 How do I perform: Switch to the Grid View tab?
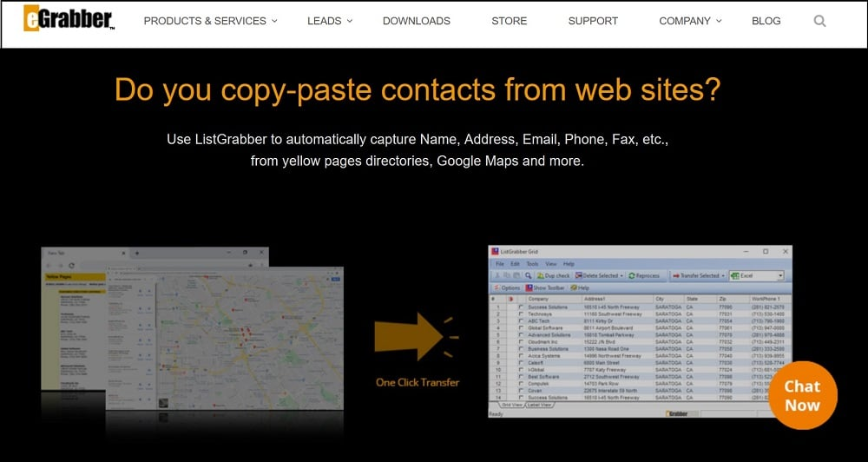[512, 405]
